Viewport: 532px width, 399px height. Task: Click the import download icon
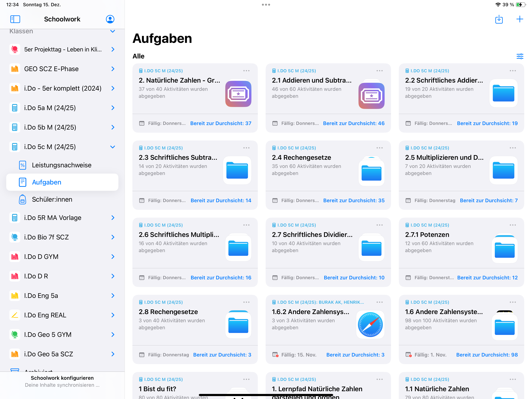point(499,19)
